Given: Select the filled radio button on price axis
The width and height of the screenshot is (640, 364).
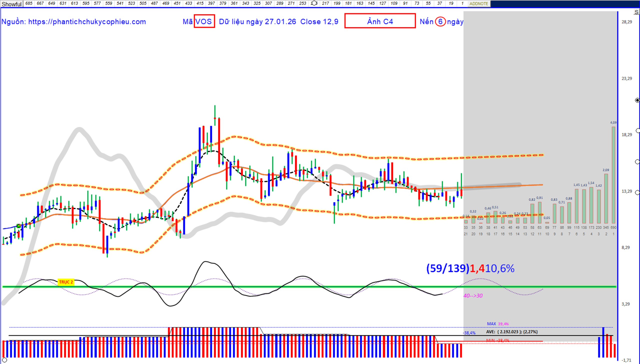Looking at the screenshot, I should tap(637, 100).
